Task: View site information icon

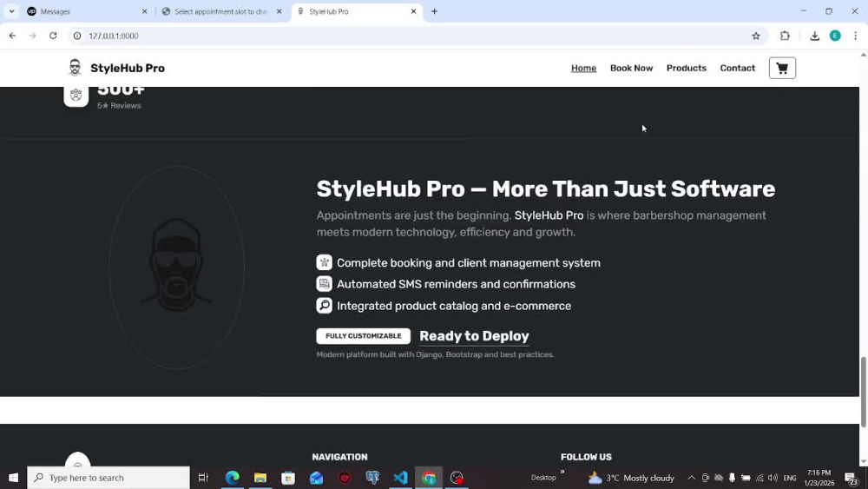Action: (x=77, y=36)
